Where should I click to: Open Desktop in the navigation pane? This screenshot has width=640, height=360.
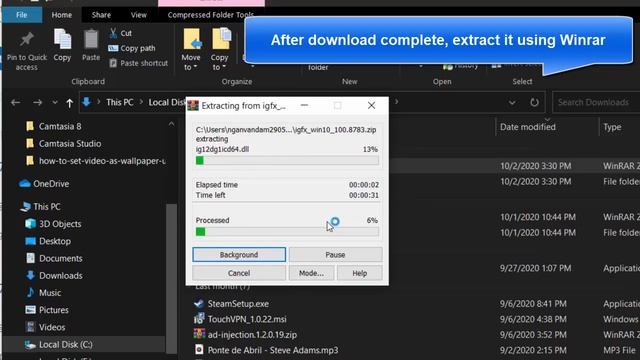tap(55, 241)
